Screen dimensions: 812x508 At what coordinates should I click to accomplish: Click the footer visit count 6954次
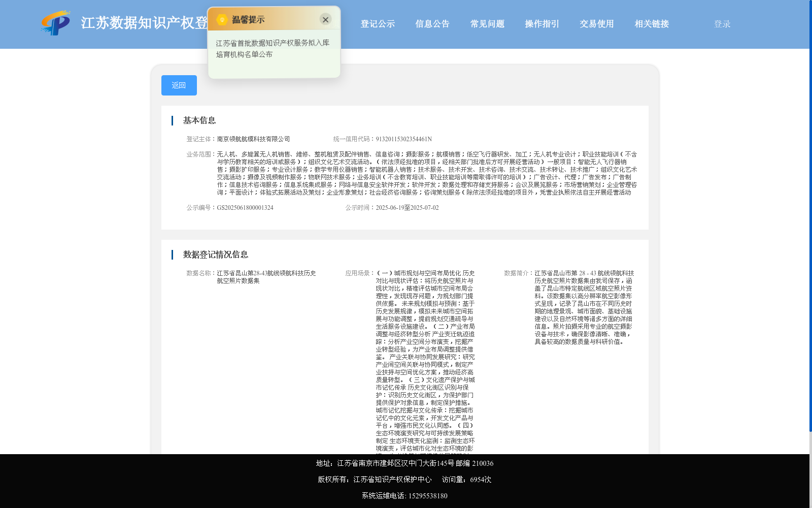[x=481, y=480]
